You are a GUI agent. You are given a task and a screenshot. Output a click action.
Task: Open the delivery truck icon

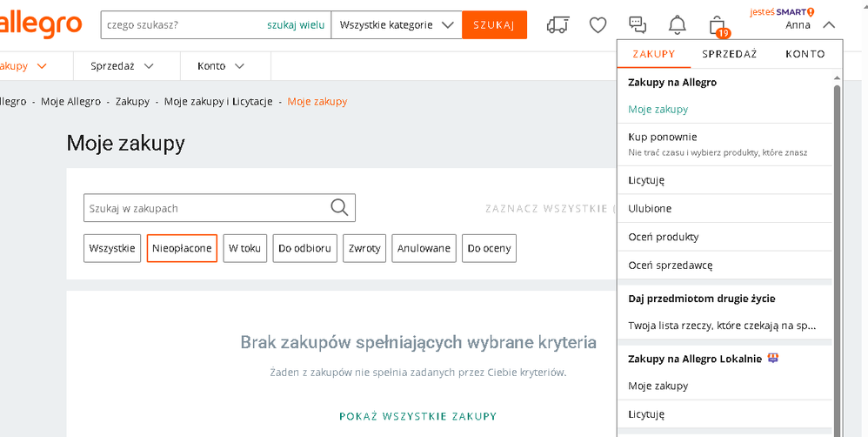pyautogui.click(x=558, y=25)
